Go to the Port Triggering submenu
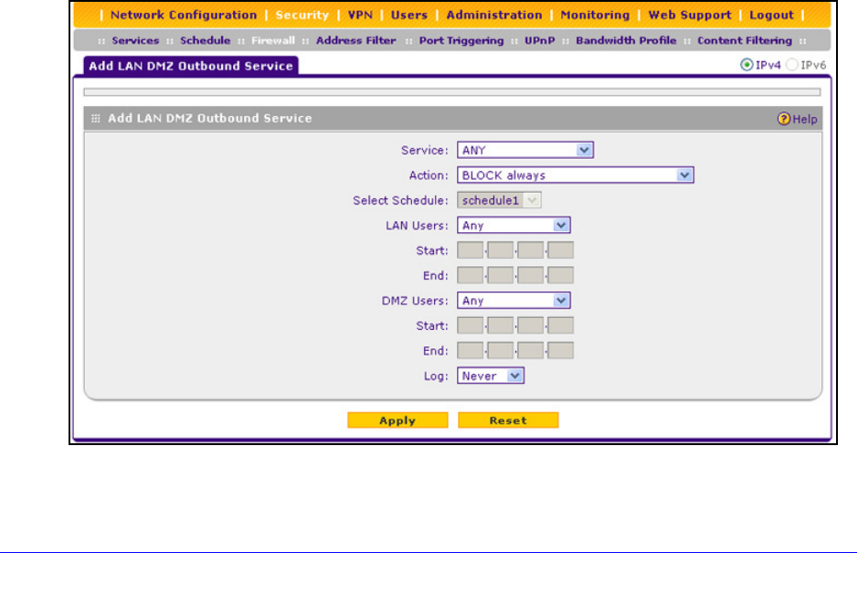The width and height of the screenshot is (858, 616). click(x=461, y=40)
